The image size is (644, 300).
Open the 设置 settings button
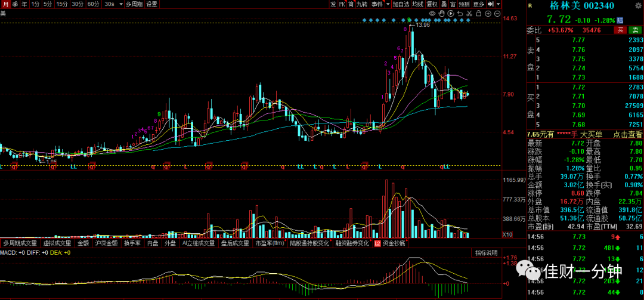coord(152,4)
